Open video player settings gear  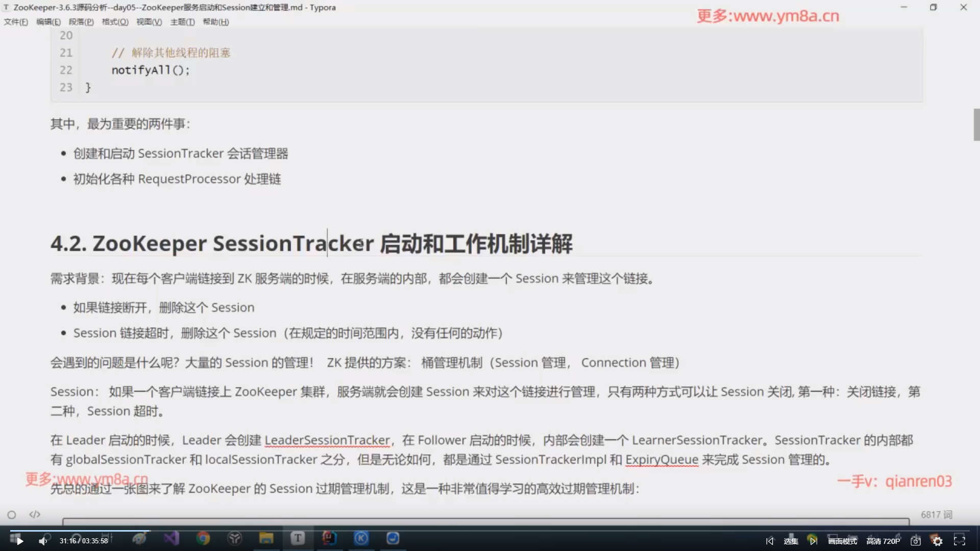(x=938, y=541)
